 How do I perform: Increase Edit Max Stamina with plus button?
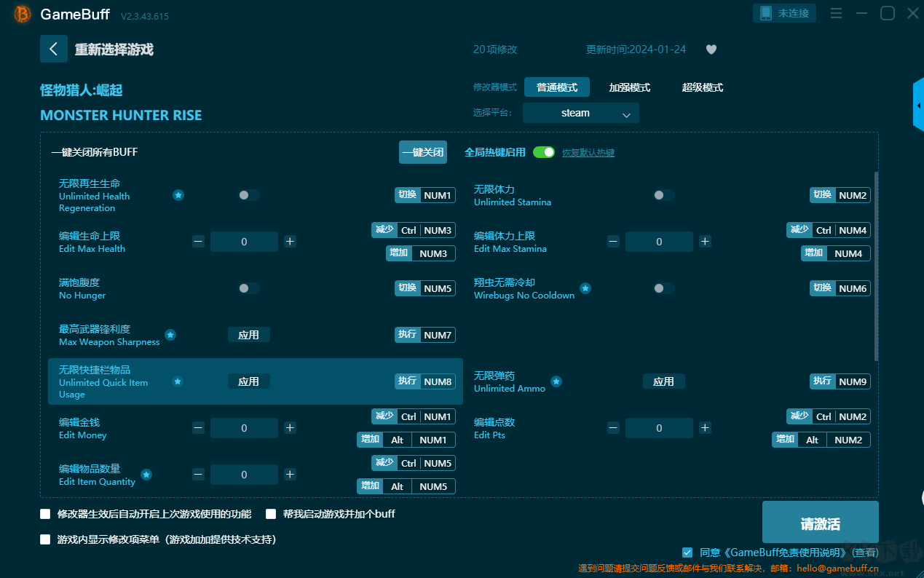705,242
